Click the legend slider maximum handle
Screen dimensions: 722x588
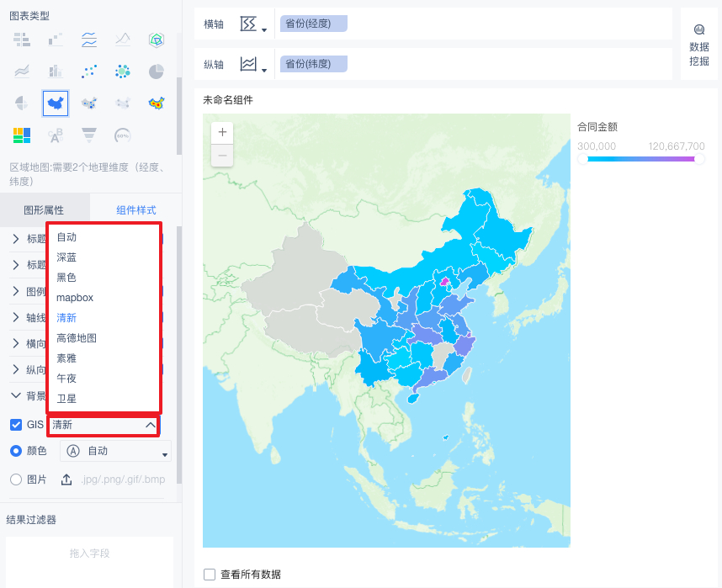[x=699, y=159]
